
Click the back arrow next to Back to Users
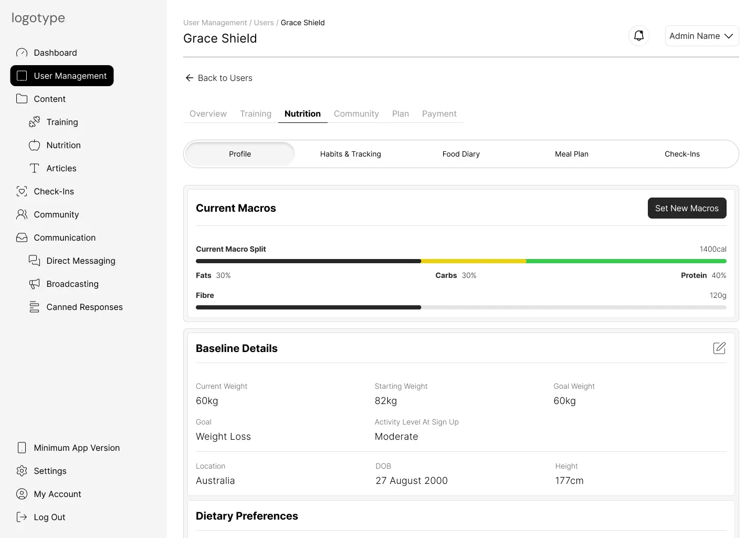click(x=189, y=78)
